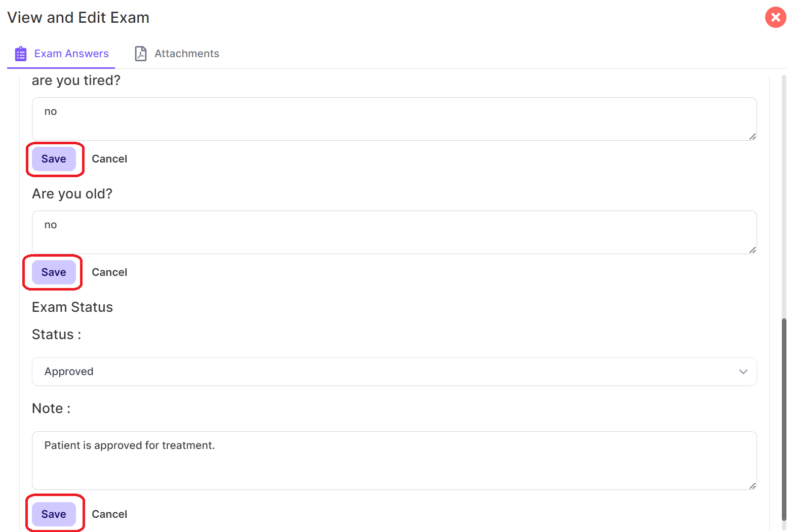The width and height of the screenshot is (792, 532).
Task: Cancel the exam status note changes
Action: (109, 514)
